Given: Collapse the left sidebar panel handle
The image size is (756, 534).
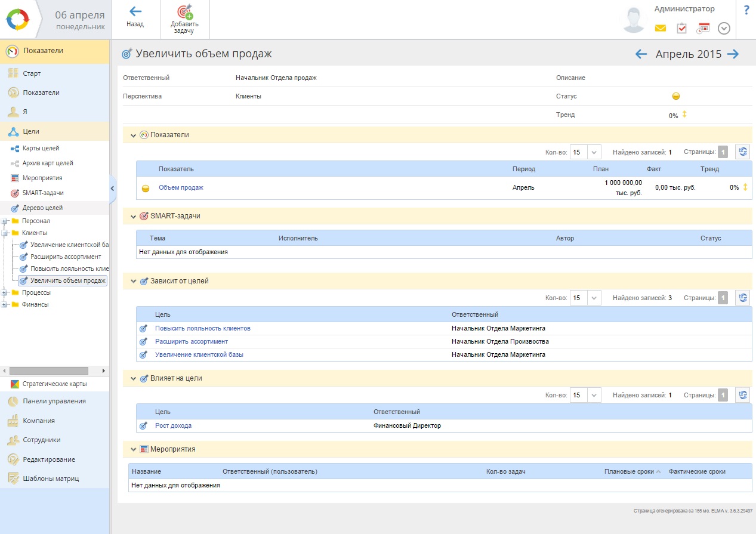Looking at the screenshot, I should pyautogui.click(x=112, y=188).
